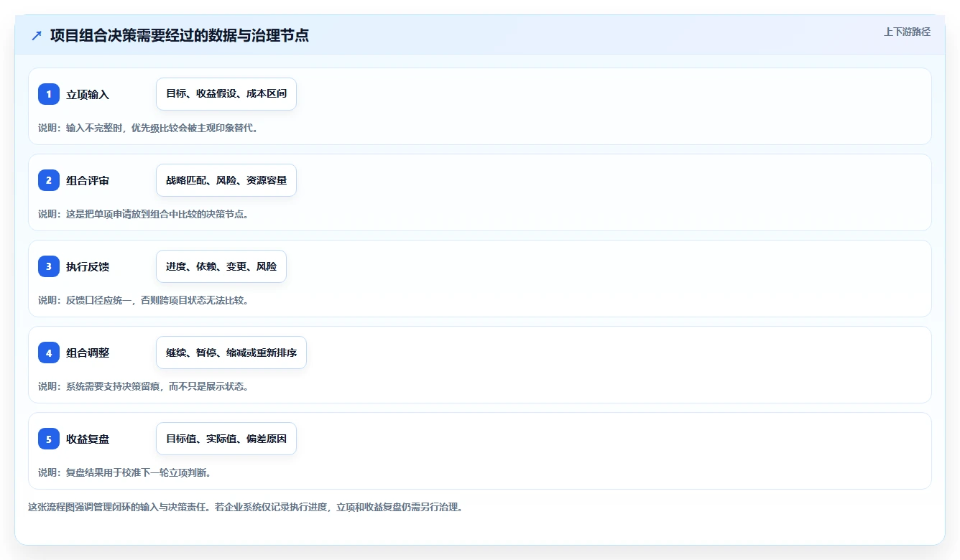Select the 收益复盘 step label
The image size is (960, 560).
click(x=88, y=439)
